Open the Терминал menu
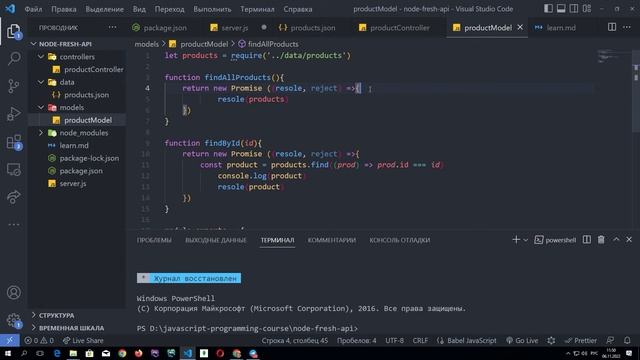The image size is (640, 360). [x=257, y=9]
